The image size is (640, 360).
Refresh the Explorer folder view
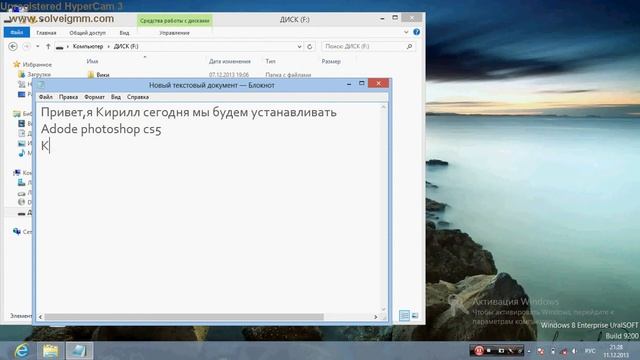point(310,47)
